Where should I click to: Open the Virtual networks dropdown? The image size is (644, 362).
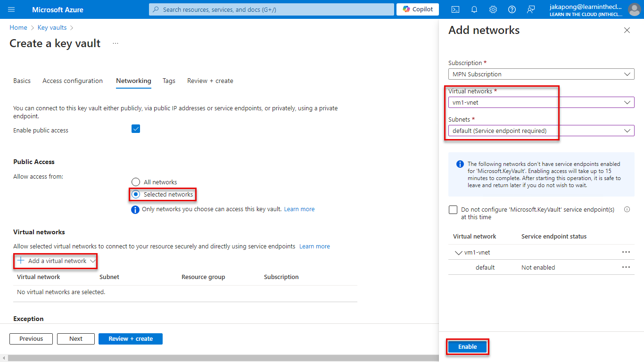pyautogui.click(x=541, y=102)
